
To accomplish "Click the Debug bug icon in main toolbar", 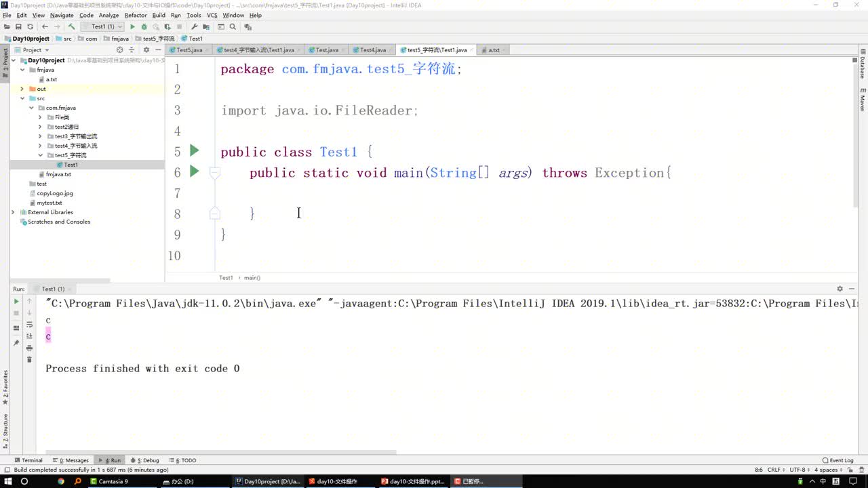I will 144,27.
